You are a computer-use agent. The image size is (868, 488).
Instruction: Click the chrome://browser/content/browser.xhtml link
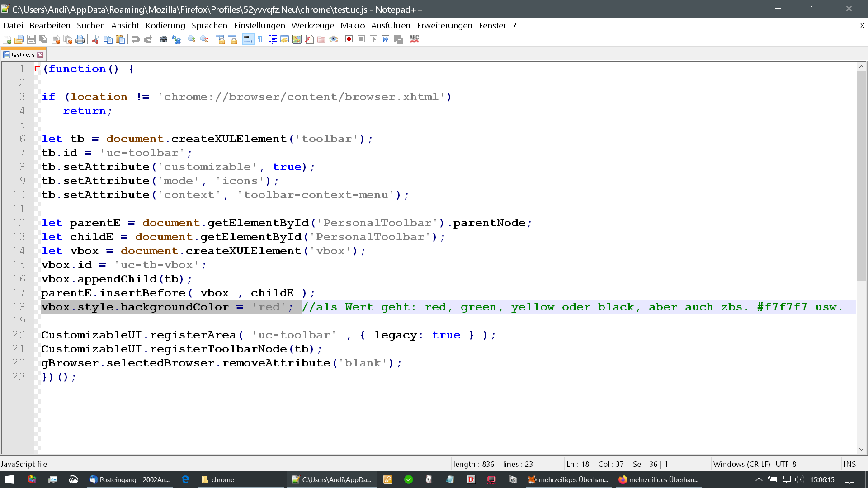(x=301, y=97)
